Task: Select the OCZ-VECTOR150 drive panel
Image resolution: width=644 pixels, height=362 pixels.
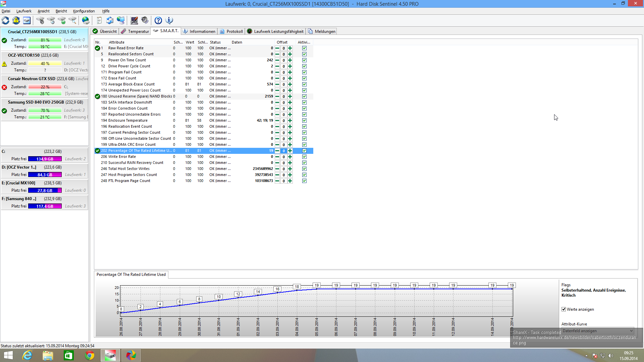Action: pyautogui.click(x=45, y=63)
